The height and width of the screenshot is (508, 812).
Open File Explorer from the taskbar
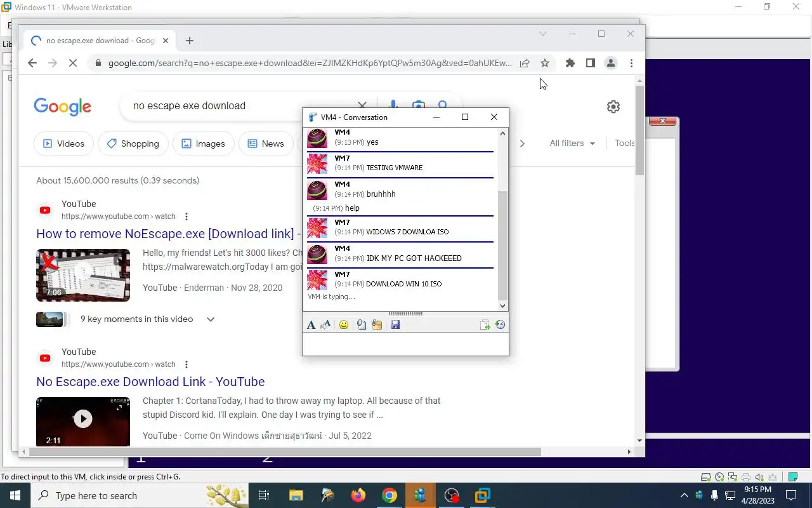pyautogui.click(x=296, y=495)
